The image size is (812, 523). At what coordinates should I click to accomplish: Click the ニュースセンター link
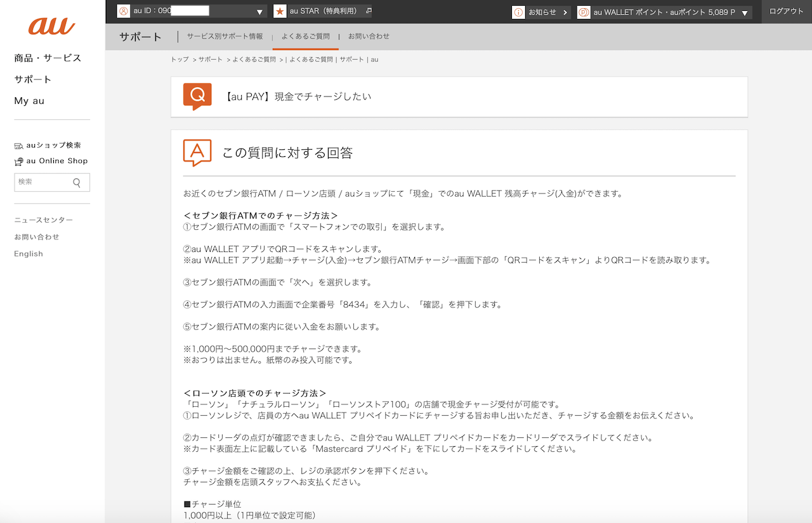(43, 220)
